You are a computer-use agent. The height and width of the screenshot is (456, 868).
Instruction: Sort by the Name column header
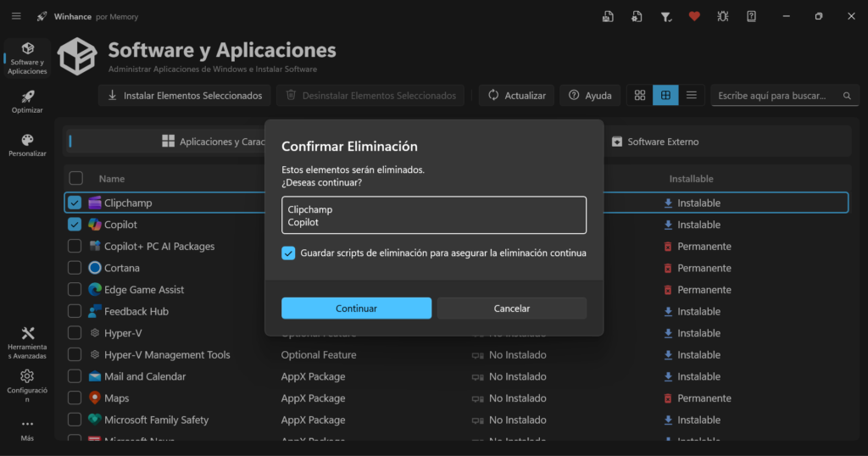click(x=112, y=179)
